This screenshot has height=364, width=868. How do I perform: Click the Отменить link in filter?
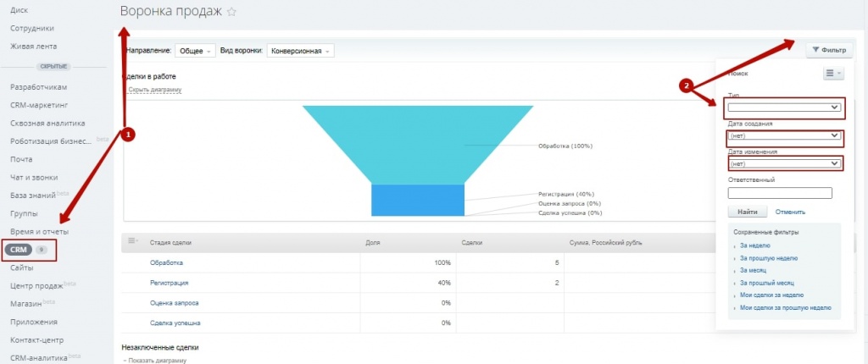click(x=790, y=212)
